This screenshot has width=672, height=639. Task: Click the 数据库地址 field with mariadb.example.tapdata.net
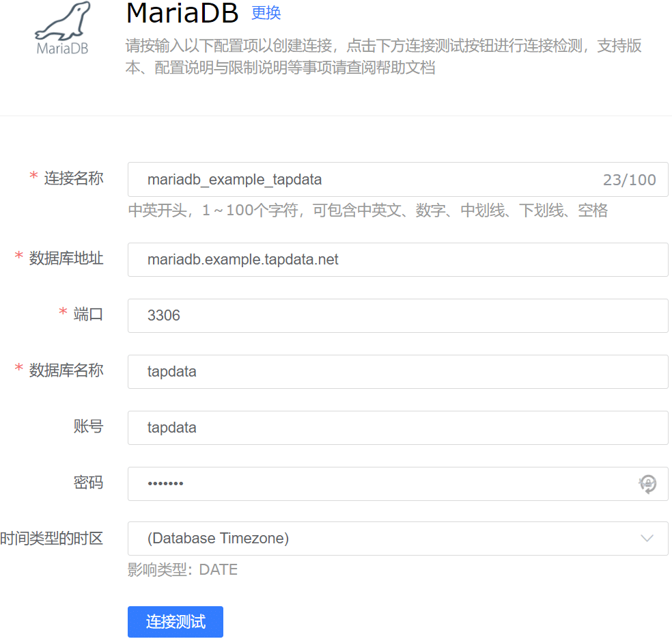pos(397,260)
